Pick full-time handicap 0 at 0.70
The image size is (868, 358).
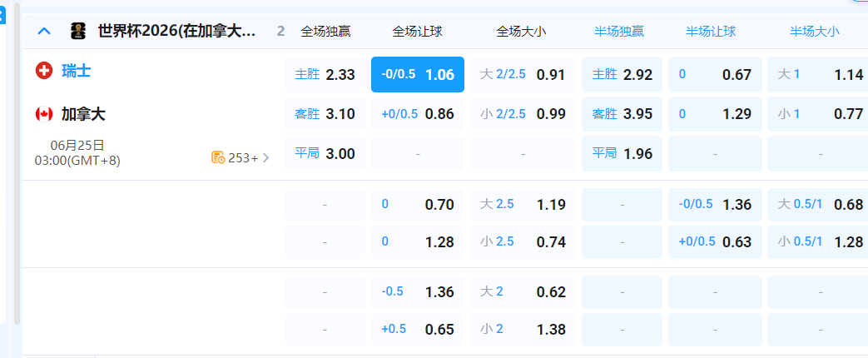tap(418, 205)
